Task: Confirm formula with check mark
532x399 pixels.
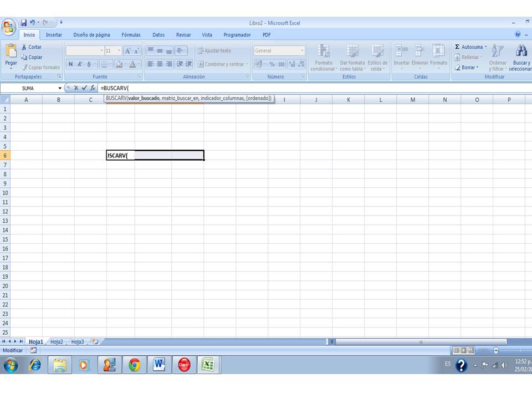Action: (84, 88)
